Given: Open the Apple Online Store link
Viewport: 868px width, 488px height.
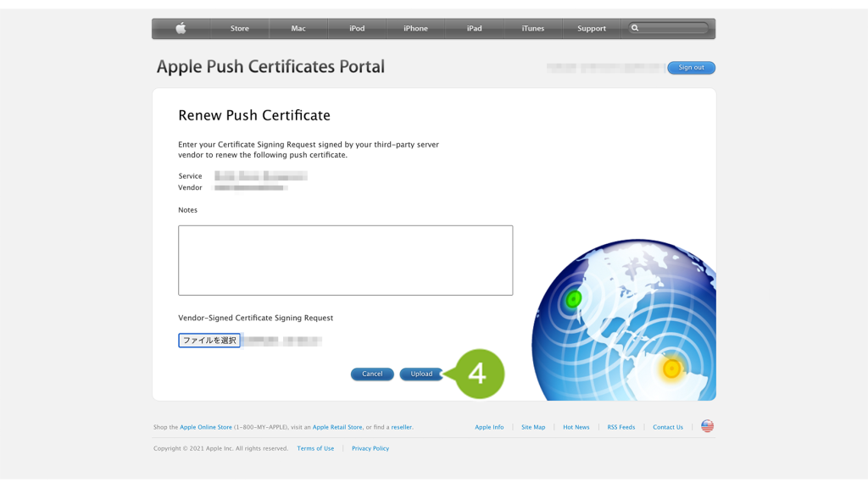Looking at the screenshot, I should tap(206, 427).
